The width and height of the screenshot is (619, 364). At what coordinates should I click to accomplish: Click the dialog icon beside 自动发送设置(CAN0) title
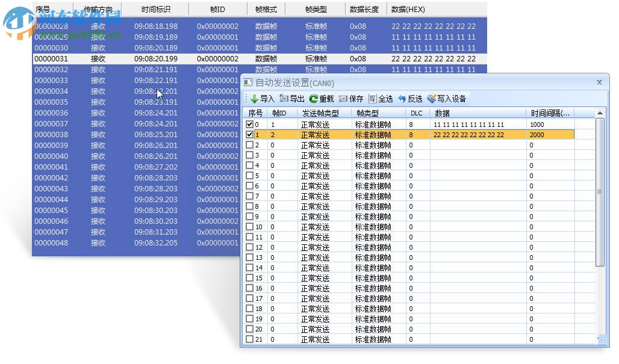(x=248, y=82)
